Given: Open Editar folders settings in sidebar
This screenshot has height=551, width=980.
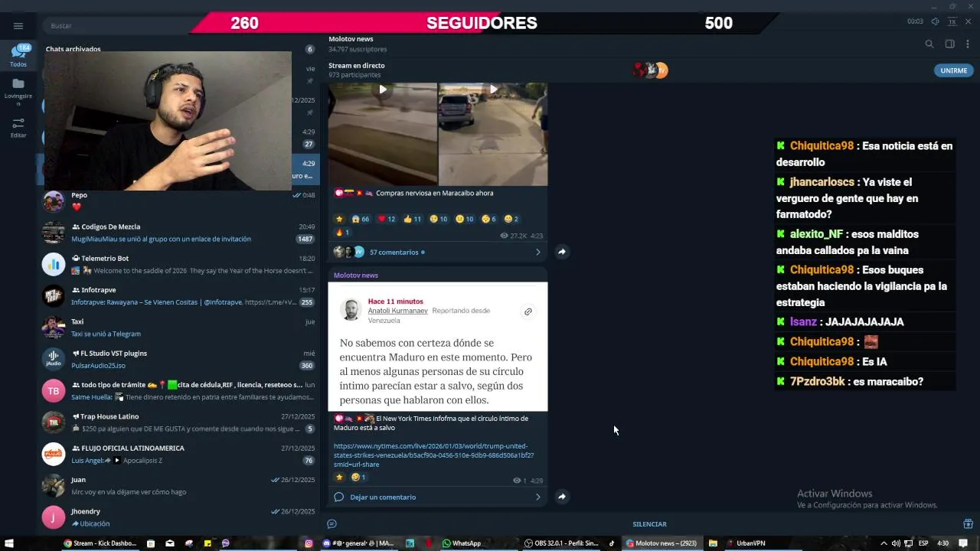Looking at the screenshot, I should tap(18, 127).
